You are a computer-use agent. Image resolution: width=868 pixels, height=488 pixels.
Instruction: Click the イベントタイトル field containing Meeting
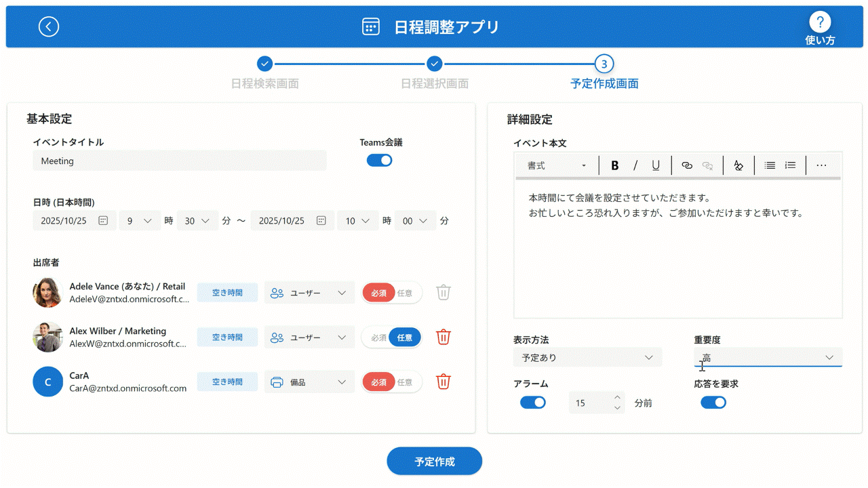click(180, 161)
